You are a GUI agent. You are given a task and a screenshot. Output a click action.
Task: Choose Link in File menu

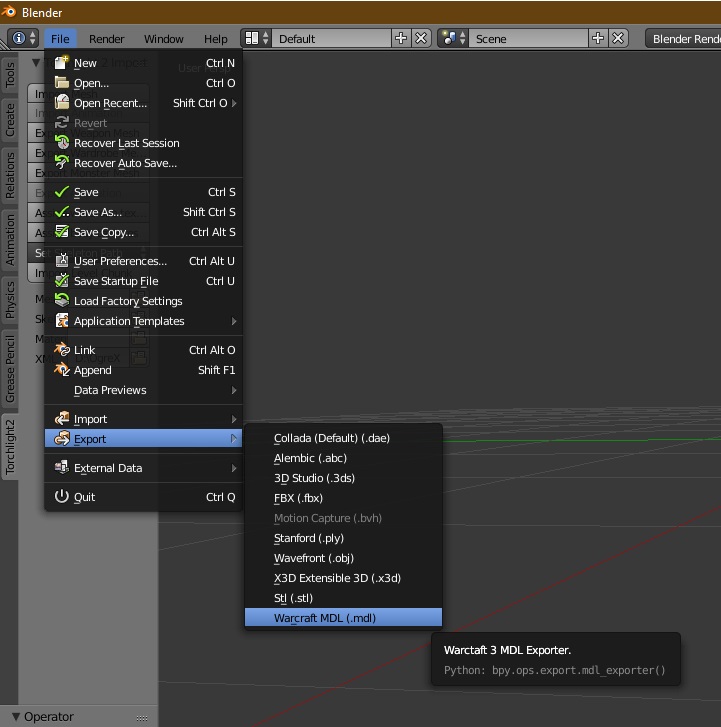[144, 350]
